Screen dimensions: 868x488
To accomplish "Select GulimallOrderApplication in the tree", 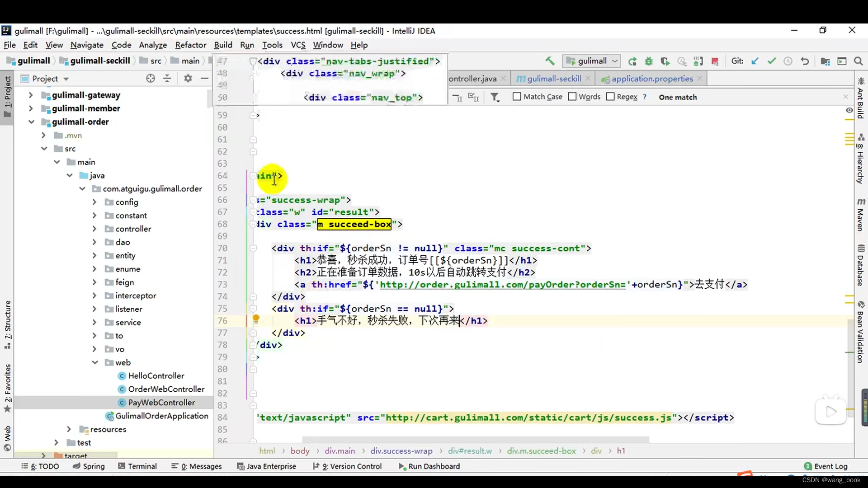I will [161, 416].
